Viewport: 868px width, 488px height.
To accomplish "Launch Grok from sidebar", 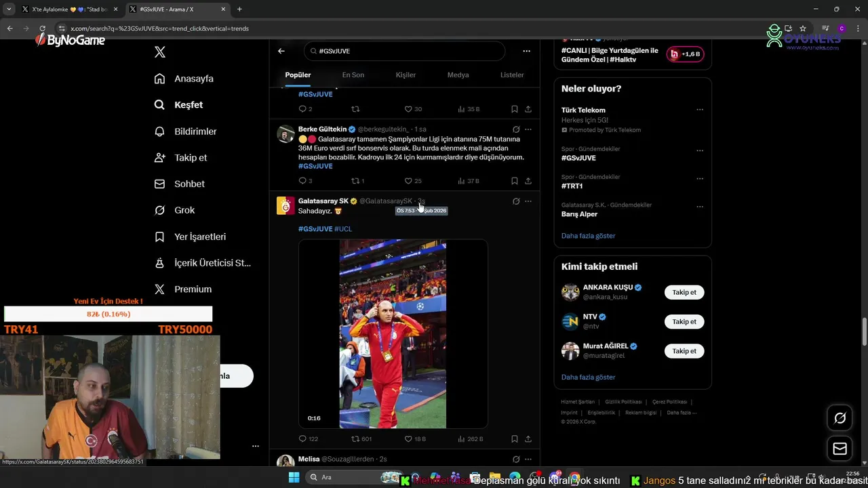I will click(174, 210).
